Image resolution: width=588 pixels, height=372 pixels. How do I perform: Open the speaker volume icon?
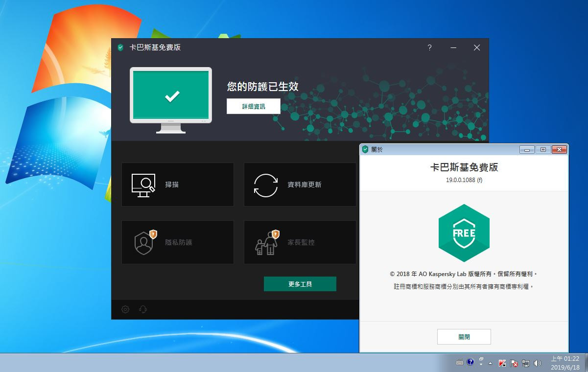538,363
